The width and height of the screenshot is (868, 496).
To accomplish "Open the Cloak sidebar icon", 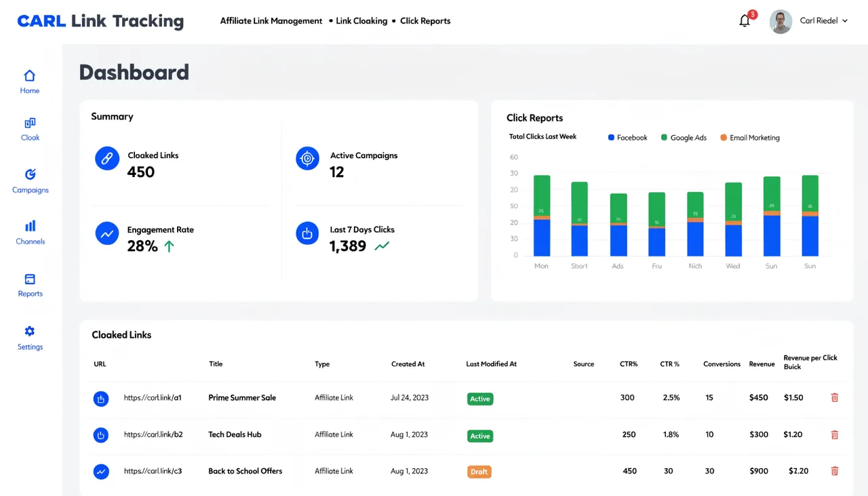I will 30,123.
